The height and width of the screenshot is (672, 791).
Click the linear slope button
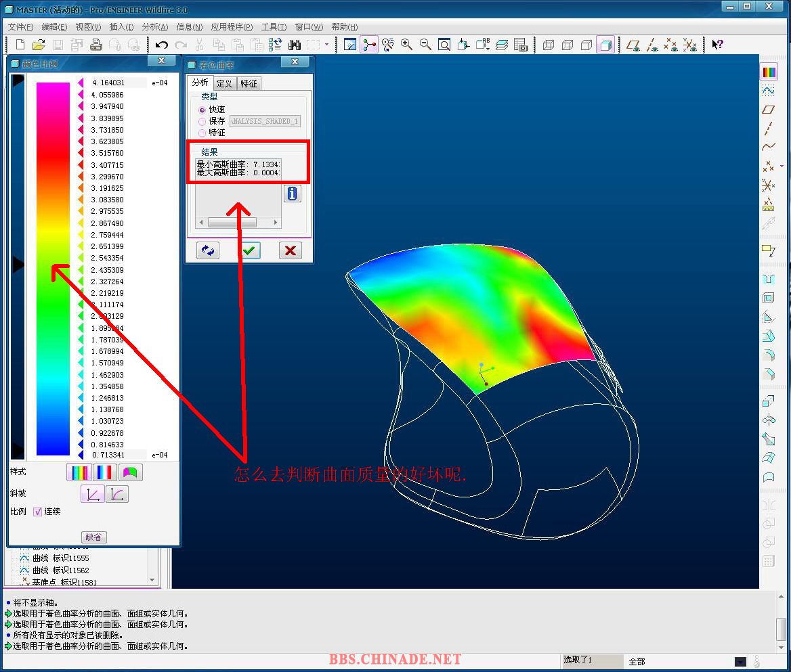(93, 494)
